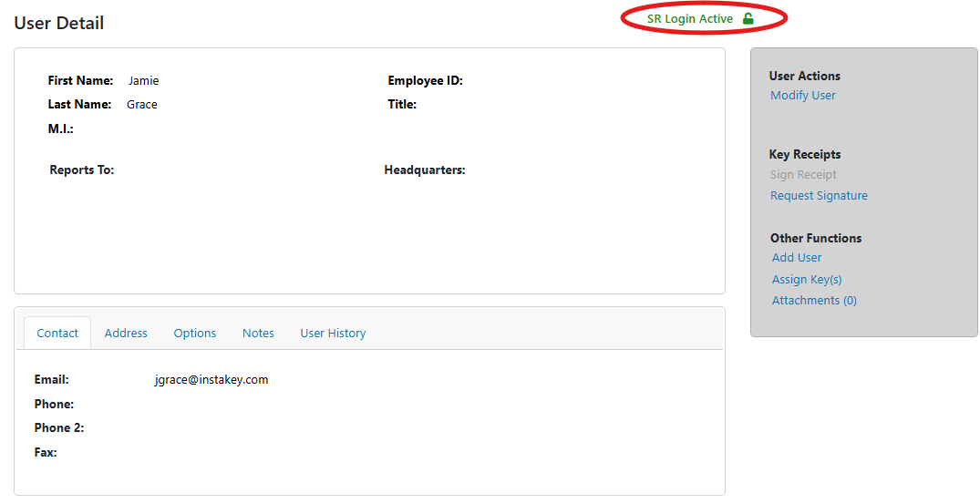Click the User Actions heading
This screenshot has width=980, height=504.
tap(804, 77)
